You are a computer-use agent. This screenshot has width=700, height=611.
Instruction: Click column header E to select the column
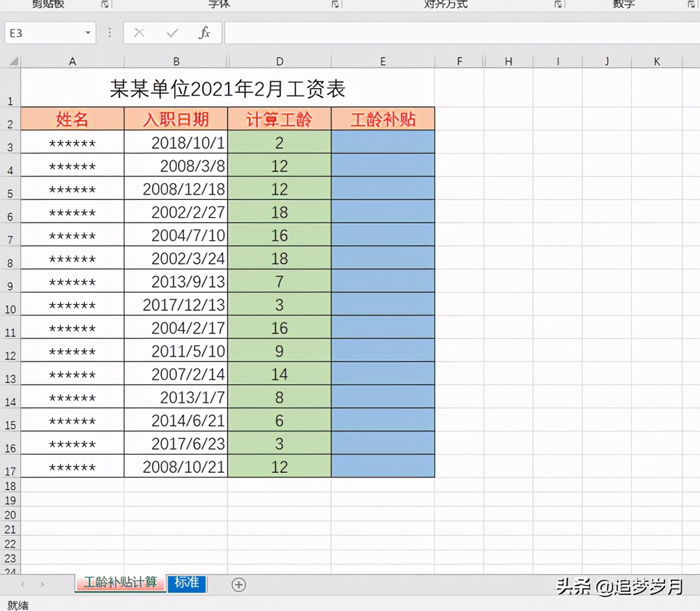pos(383,61)
